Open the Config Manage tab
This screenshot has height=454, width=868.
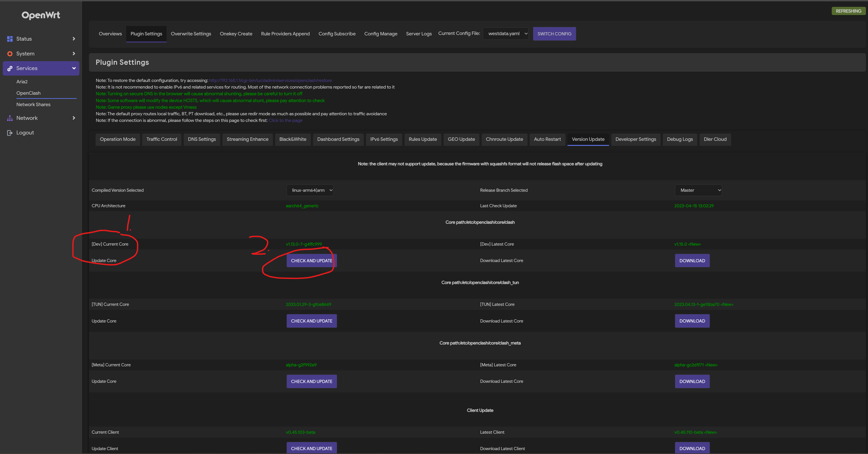point(381,34)
